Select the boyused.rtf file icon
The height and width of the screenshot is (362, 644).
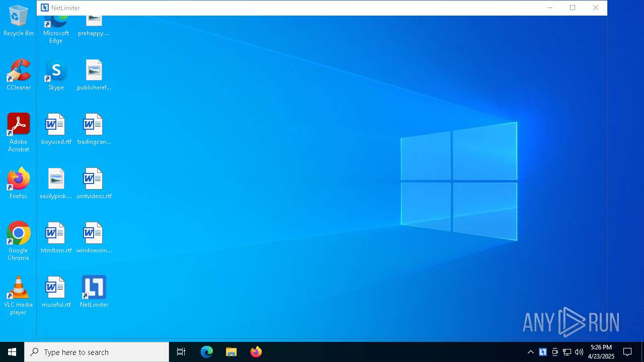point(56,130)
